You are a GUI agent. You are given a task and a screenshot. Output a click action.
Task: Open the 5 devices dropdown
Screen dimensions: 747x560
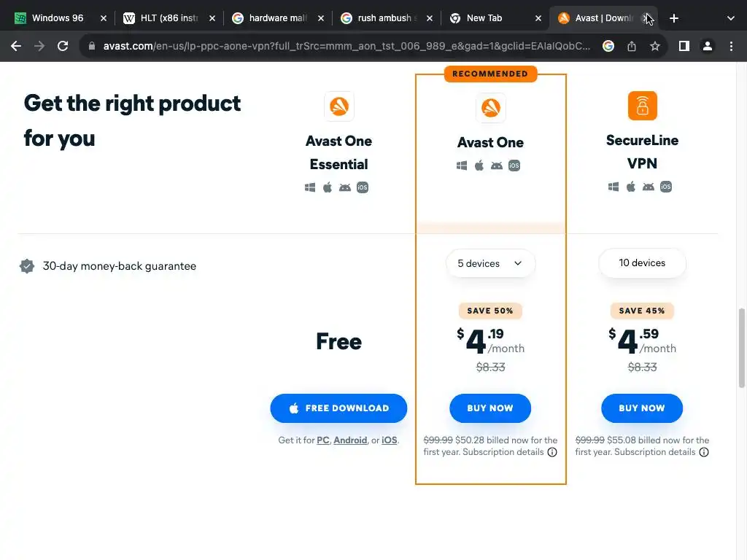pos(490,263)
